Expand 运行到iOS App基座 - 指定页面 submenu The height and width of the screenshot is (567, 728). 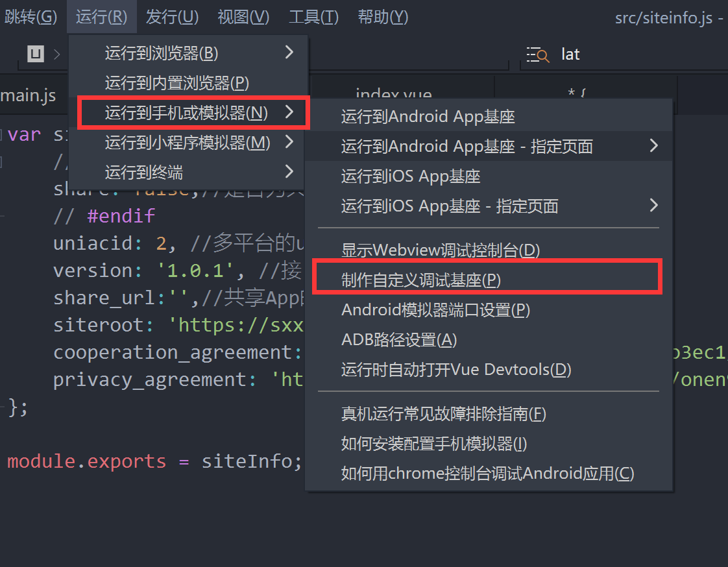tap(653, 206)
